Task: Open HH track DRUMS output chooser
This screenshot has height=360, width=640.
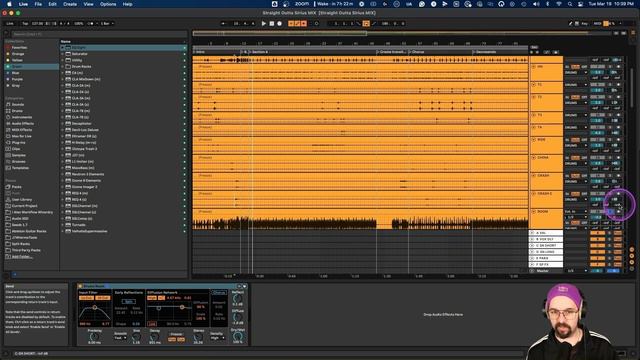Action: click(x=576, y=73)
